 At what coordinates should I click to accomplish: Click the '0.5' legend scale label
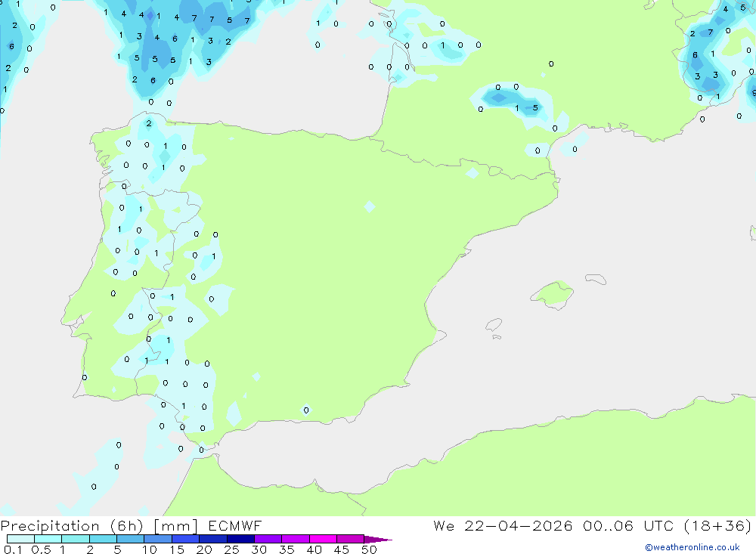[41, 549]
